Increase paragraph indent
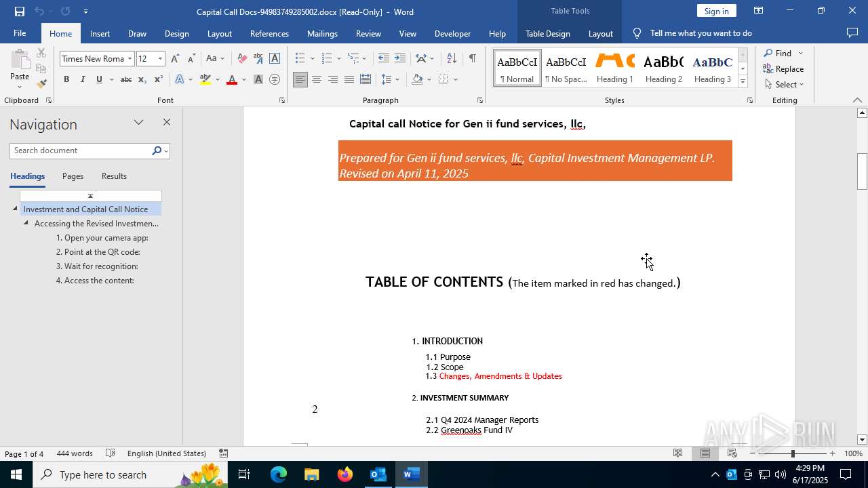 point(400,58)
